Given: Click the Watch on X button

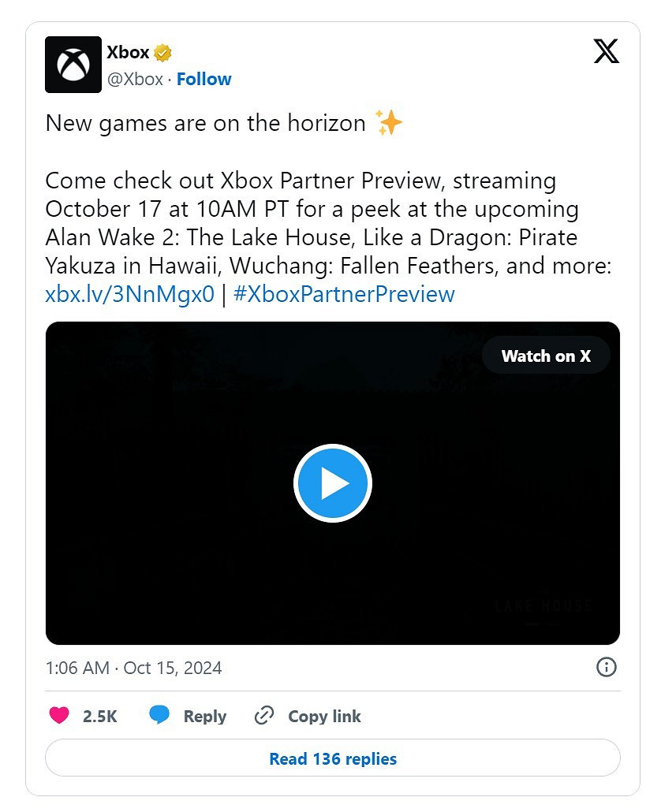Looking at the screenshot, I should click(545, 356).
